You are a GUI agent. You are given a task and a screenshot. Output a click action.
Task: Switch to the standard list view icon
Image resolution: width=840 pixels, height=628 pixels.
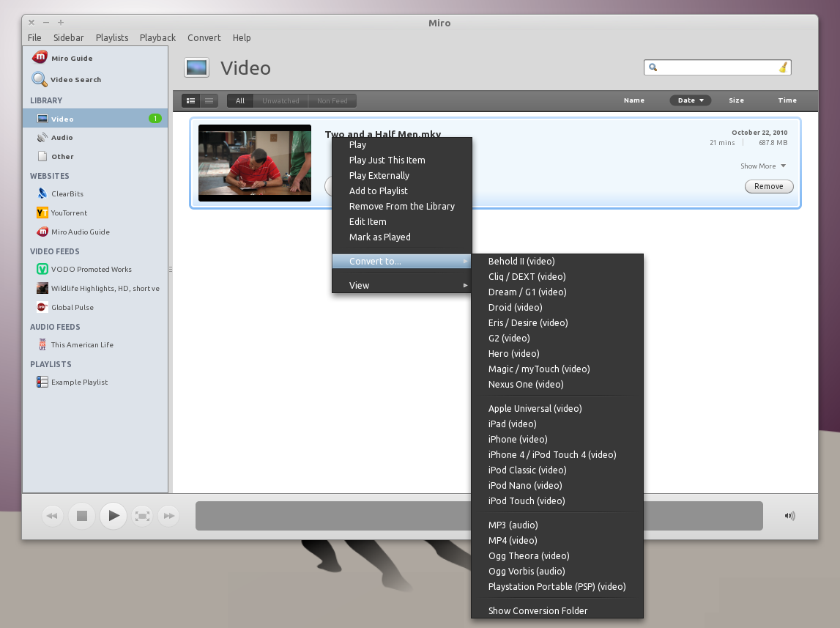190,100
